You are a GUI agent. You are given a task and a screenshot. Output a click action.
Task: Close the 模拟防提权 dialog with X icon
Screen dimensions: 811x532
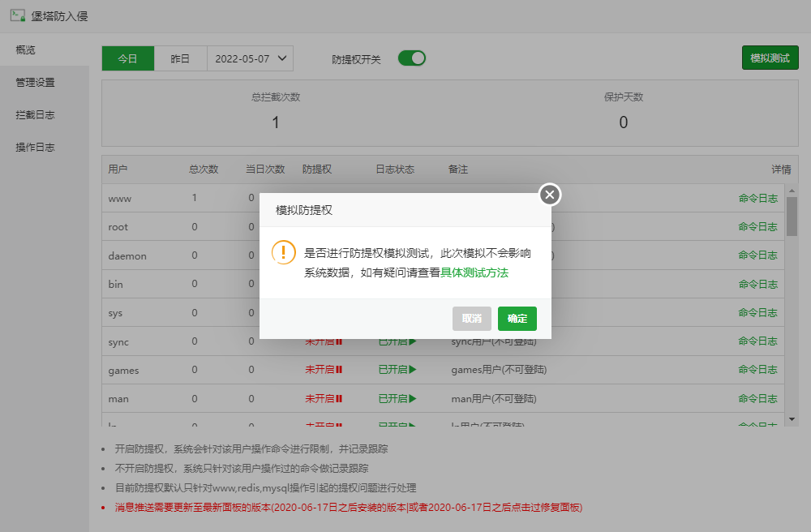pos(550,195)
